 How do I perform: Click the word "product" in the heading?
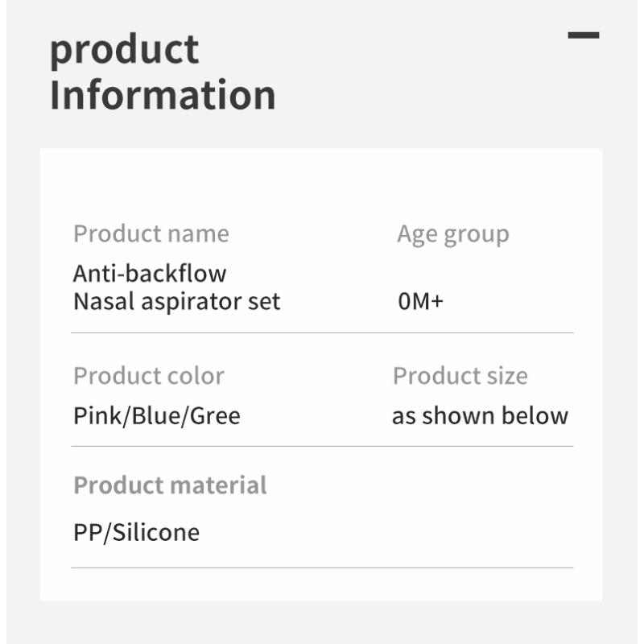click(124, 50)
